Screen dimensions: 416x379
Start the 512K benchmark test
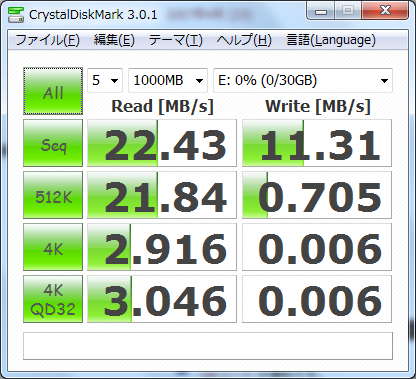(x=53, y=195)
